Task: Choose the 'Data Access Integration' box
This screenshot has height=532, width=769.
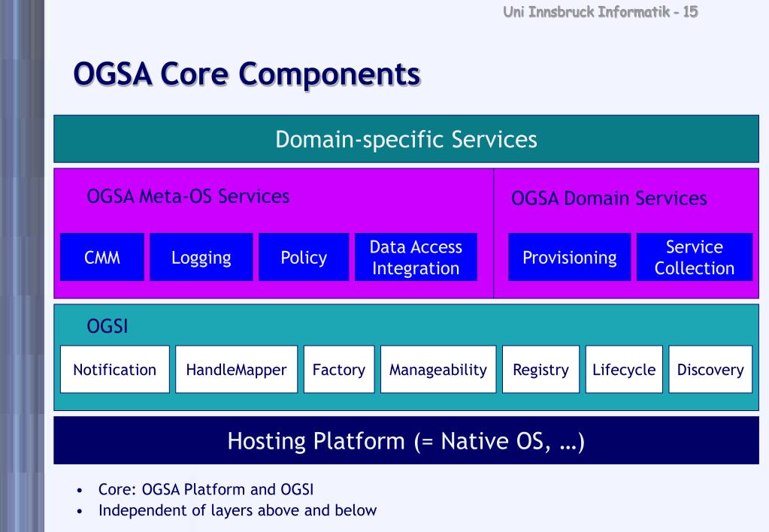Action: tap(416, 257)
